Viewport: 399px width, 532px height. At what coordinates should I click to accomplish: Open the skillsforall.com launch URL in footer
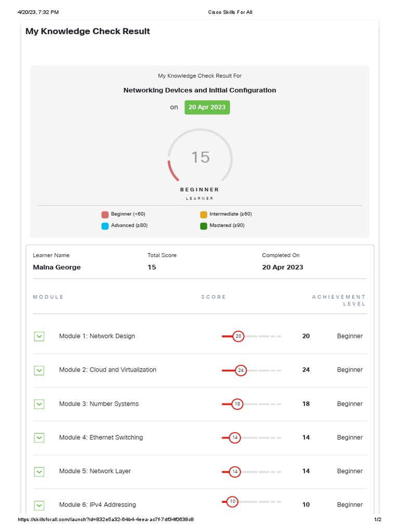coord(106,520)
